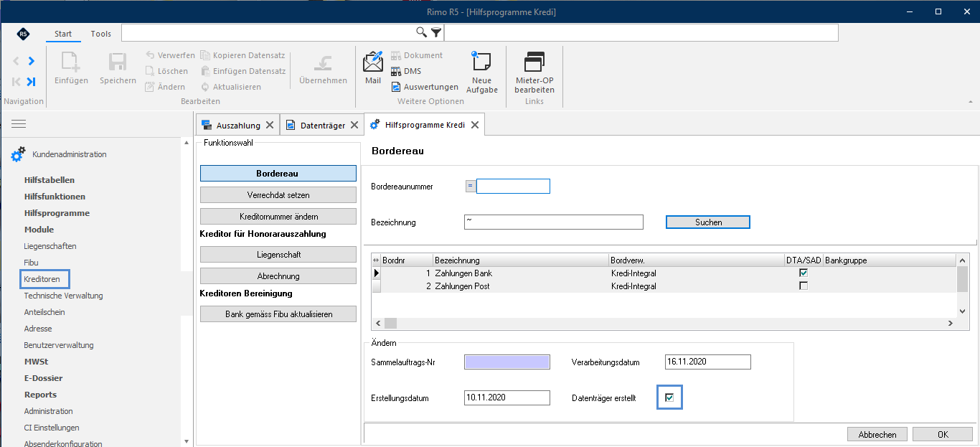Click the R5 application logo

[23, 34]
